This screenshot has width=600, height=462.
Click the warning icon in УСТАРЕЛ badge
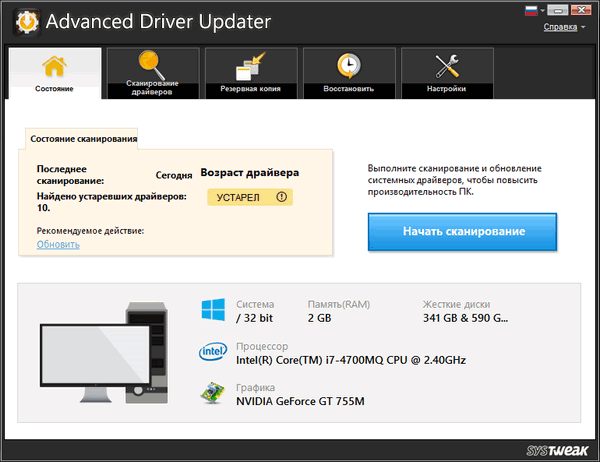pyautogui.click(x=282, y=197)
